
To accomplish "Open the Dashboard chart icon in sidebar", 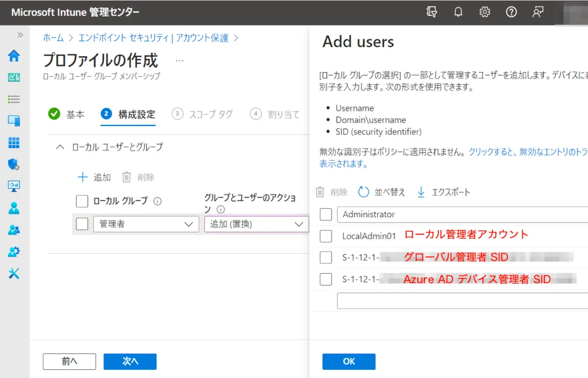I will pos(14,77).
